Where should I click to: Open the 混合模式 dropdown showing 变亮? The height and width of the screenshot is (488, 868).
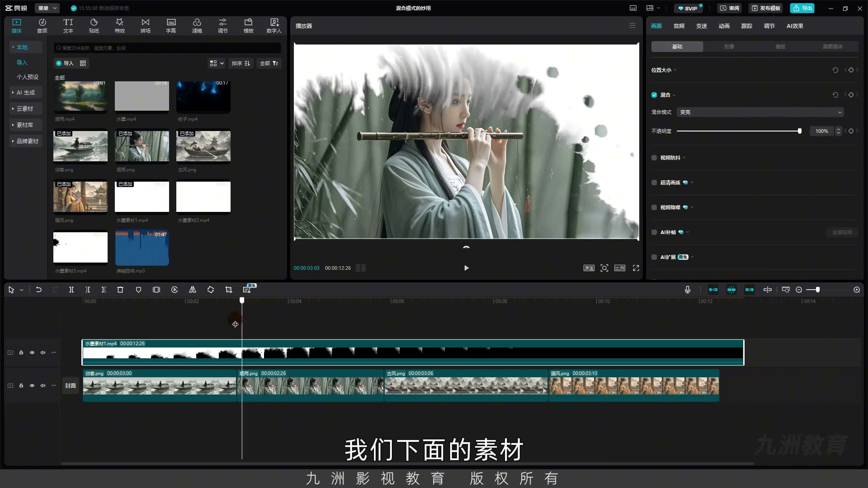pyautogui.click(x=760, y=112)
